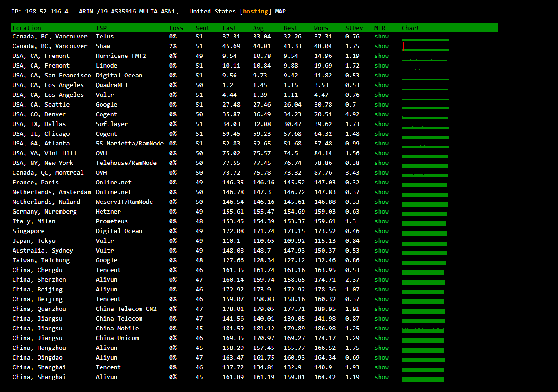Click the Jiangsu China Mobile latency chart
The image size is (558, 392).
423,330
